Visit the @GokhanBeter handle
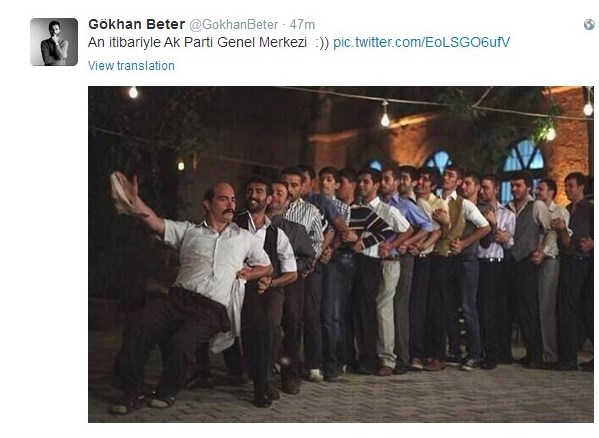The image size is (599, 438). tap(234, 25)
